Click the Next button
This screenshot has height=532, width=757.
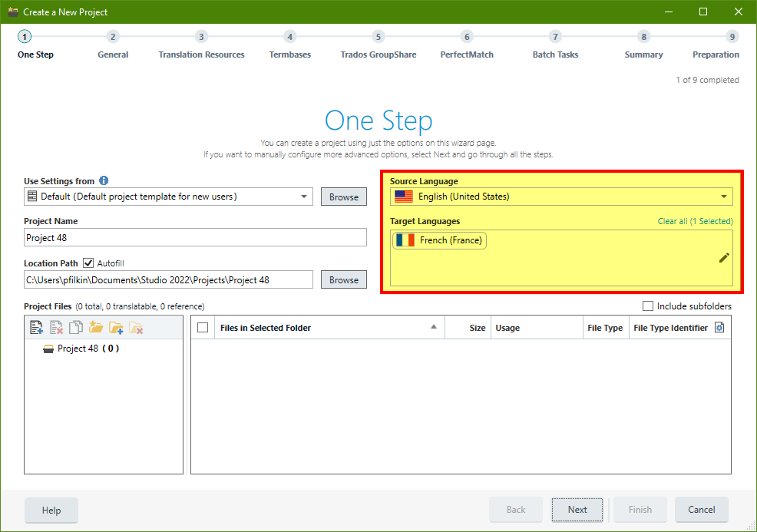[x=577, y=509]
